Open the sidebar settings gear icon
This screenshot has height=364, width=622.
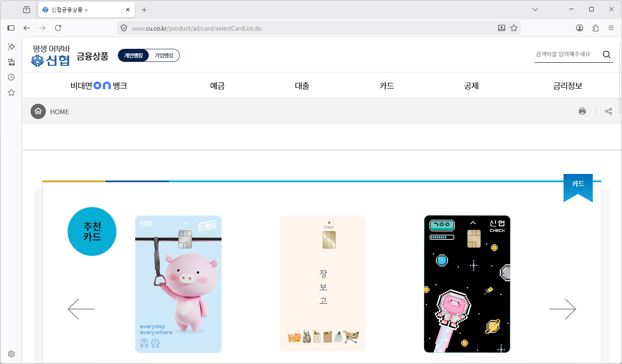11,354
